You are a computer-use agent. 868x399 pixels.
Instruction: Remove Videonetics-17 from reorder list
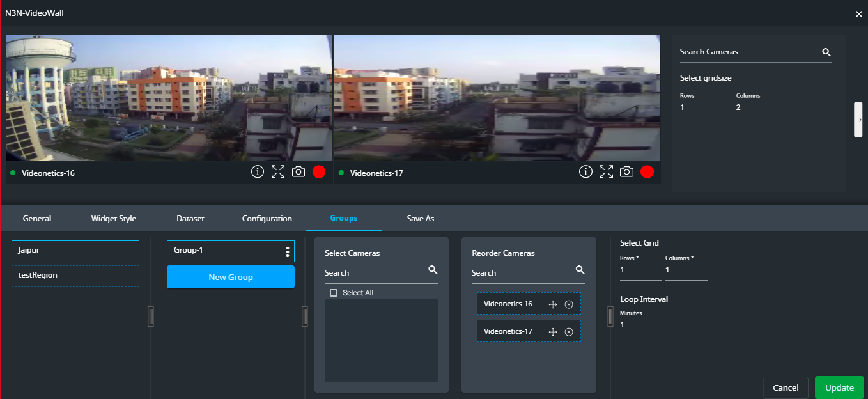[x=569, y=332]
